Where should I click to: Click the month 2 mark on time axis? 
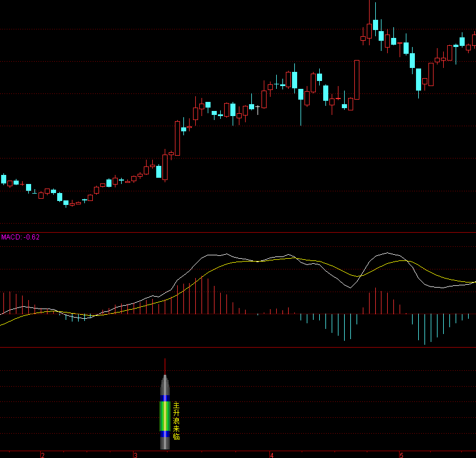pos(43,455)
